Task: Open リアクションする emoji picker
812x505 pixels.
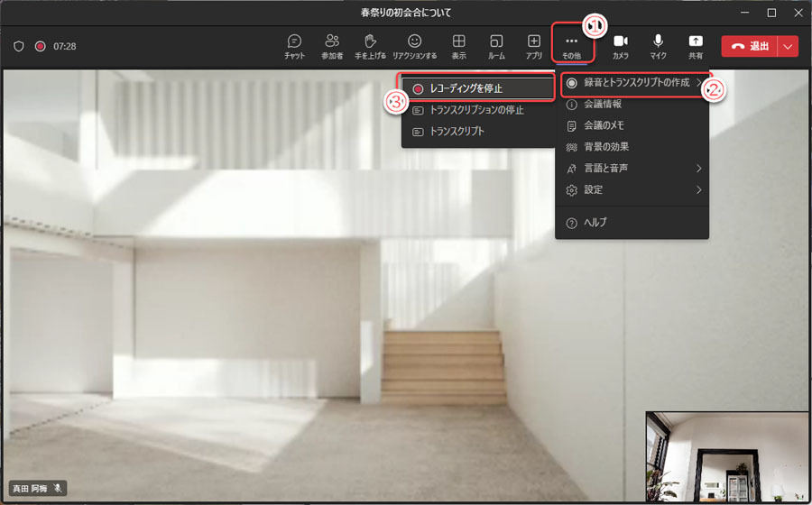Action: pyautogui.click(x=414, y=47)
